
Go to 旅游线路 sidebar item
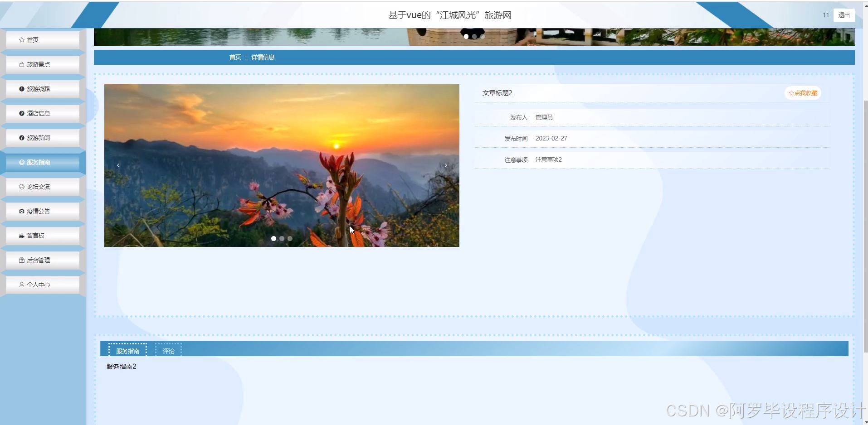point(43,89)
